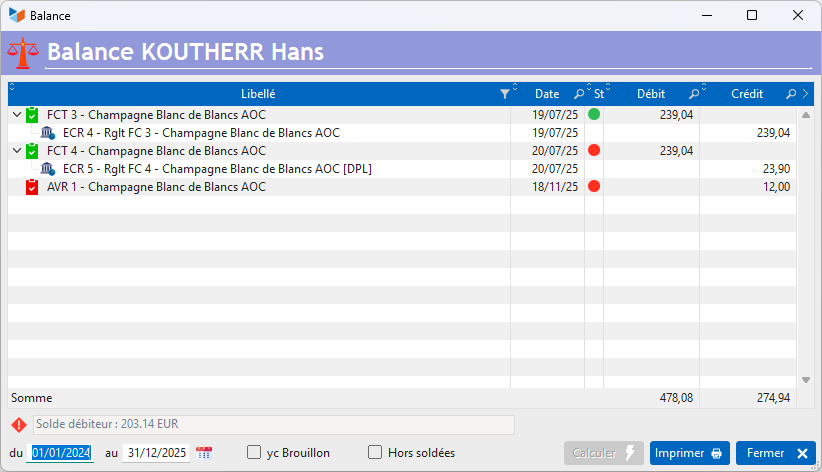Click the Débit column search magnifier
The image size is (822, 472).
[694, 94]
